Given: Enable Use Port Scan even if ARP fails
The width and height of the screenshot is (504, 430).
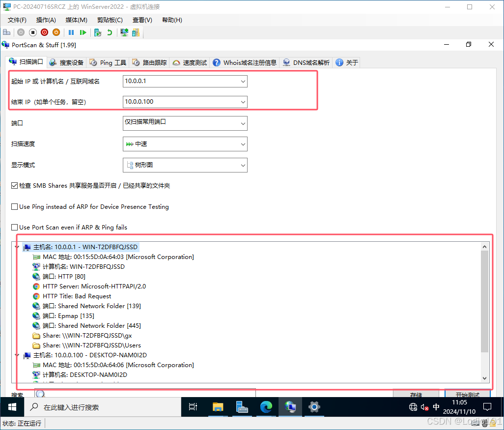Looking at the screenshot, I should (x=14, y=228).
